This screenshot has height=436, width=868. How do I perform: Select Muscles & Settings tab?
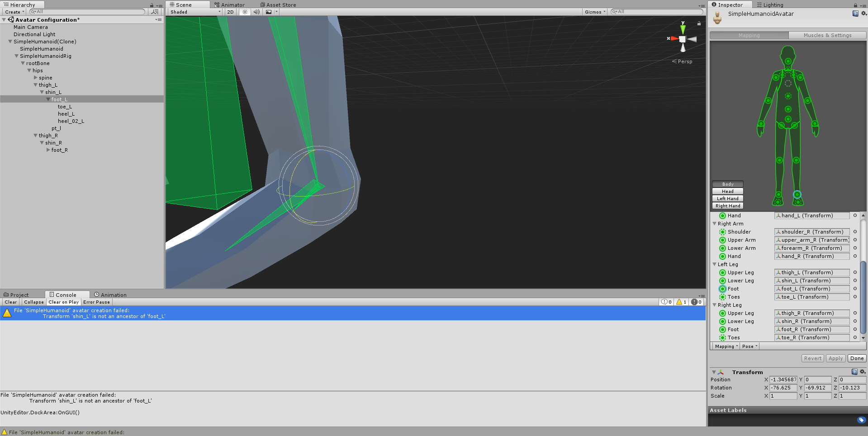click(827, 35)
